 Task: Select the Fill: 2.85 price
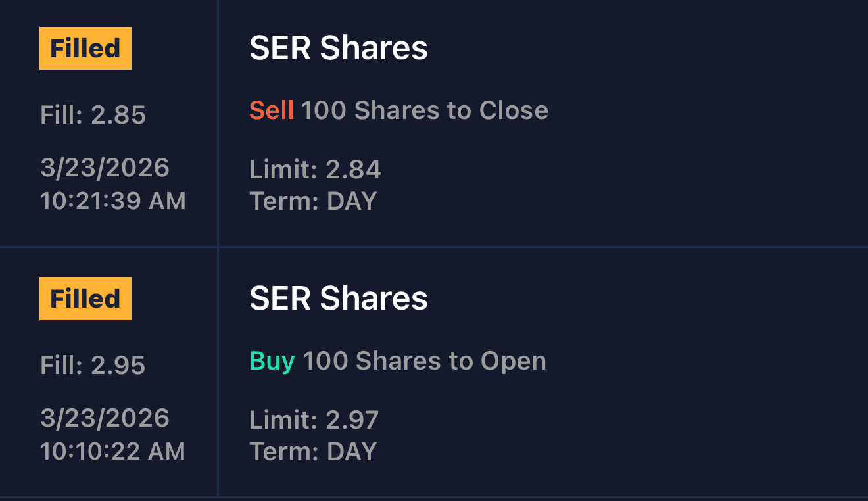pos(93,115)
